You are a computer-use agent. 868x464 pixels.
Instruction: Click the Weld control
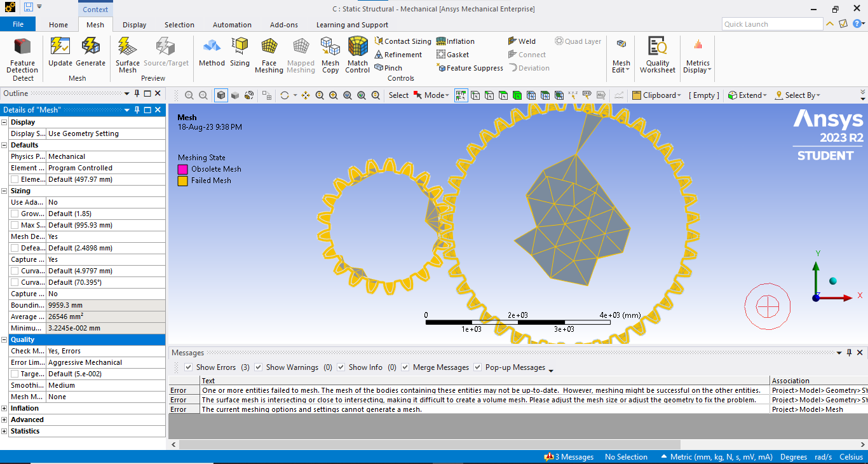522,41
